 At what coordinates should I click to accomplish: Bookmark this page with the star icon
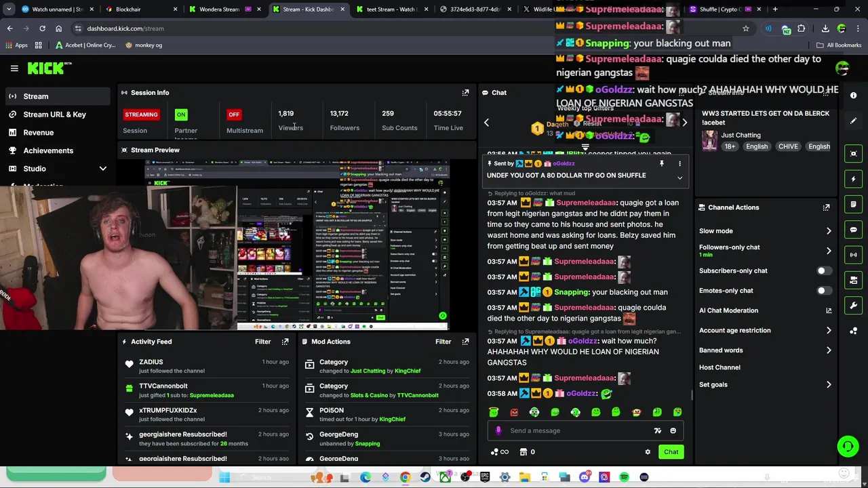(x=746, y=28)
